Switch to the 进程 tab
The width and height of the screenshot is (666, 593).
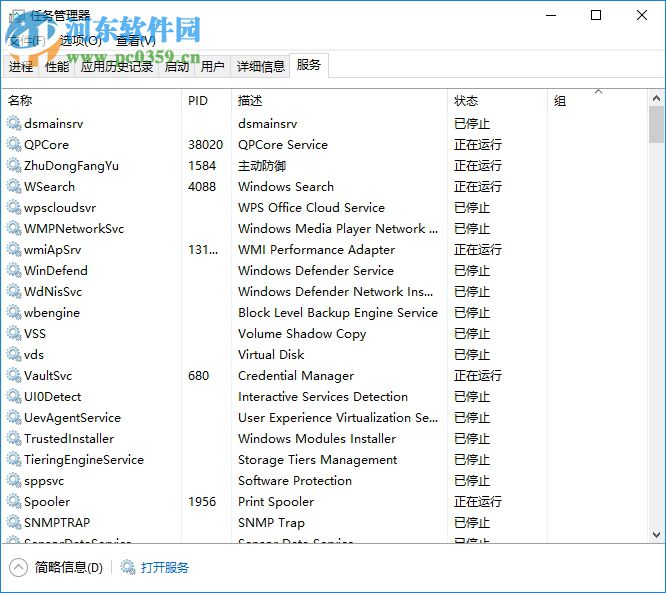(21, 66)
